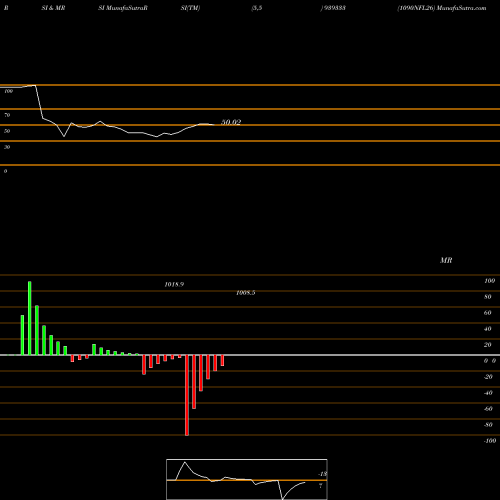Click the RSI axis label 30

(7, 147)
